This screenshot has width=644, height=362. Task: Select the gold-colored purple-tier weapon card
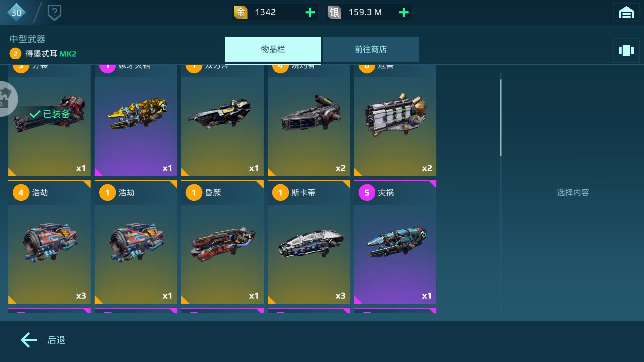pyautogui.click(x=136, y=120)
